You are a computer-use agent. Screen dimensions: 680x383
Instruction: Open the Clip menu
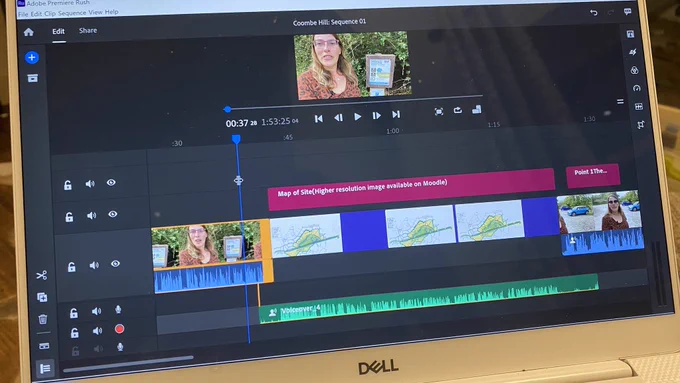pyautogui.click(x=50, y=13)
